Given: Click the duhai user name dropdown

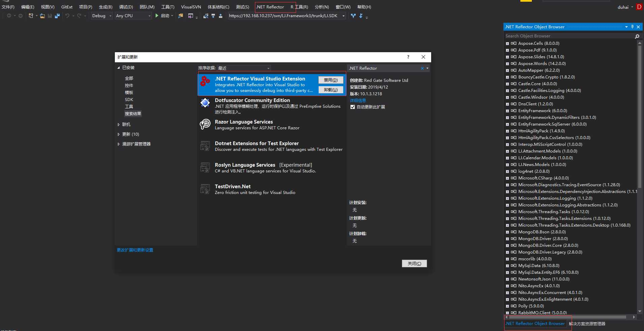Looking at the screenshot, I should pyautogui.click(x=625, y=7).
